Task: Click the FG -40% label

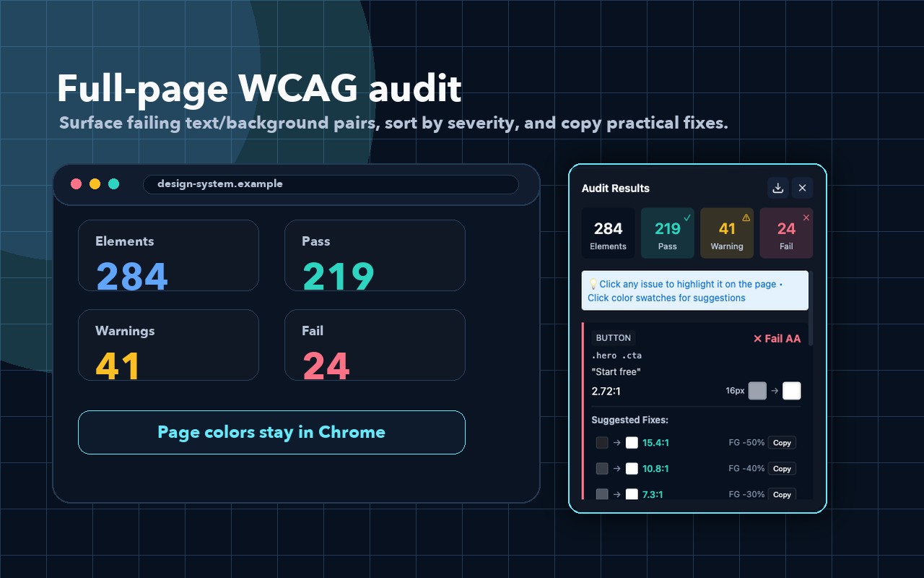Action: [x=746, y=469]
